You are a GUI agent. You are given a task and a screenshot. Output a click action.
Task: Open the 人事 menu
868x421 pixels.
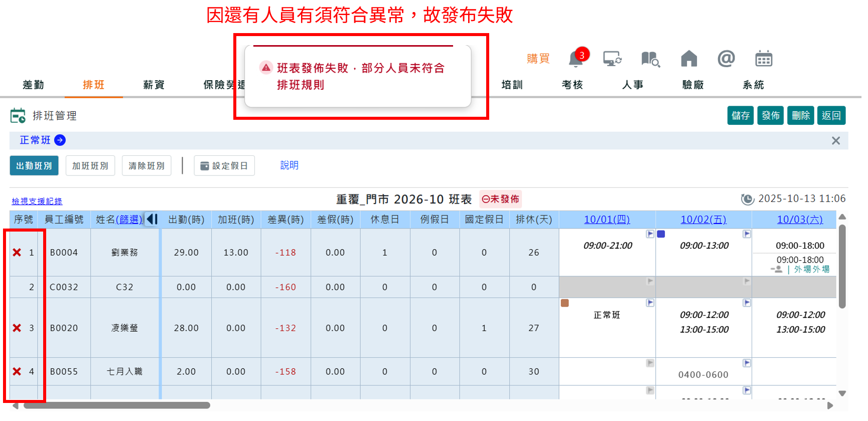click(633, 85)
